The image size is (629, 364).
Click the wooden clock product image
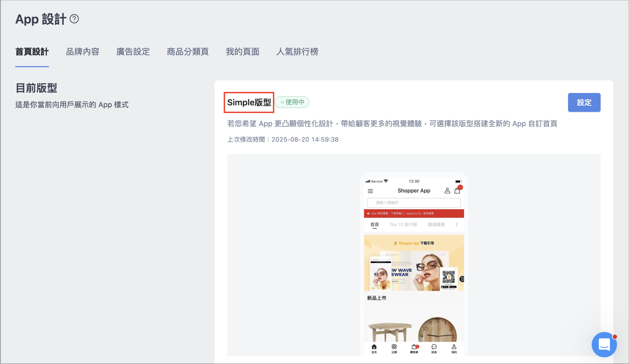click(437, 330)
